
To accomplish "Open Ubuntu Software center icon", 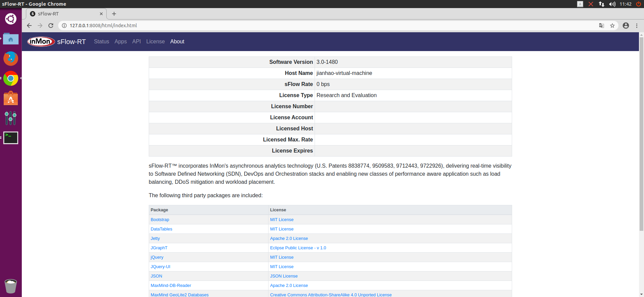I will pyautogui.click(x=11, y=98).
